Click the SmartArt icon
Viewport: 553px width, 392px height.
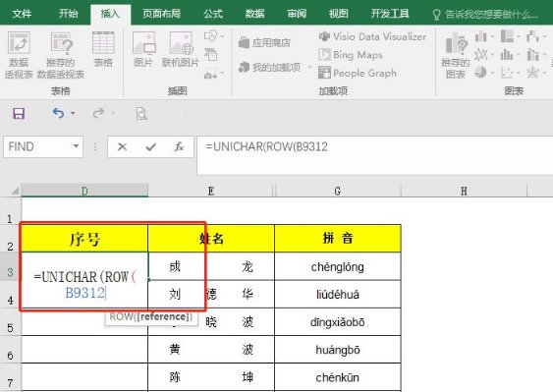point(211,55)
